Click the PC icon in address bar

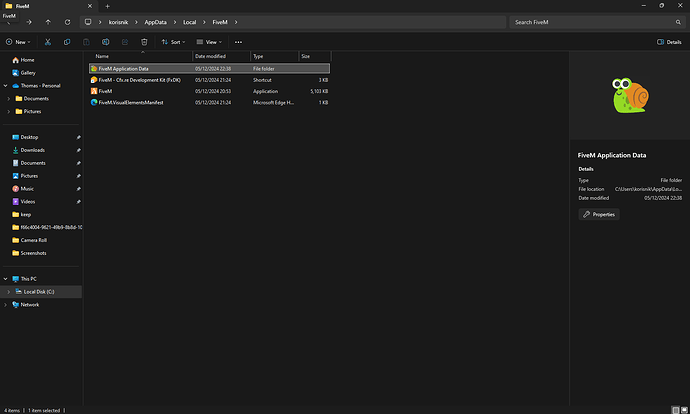point(88,22)
